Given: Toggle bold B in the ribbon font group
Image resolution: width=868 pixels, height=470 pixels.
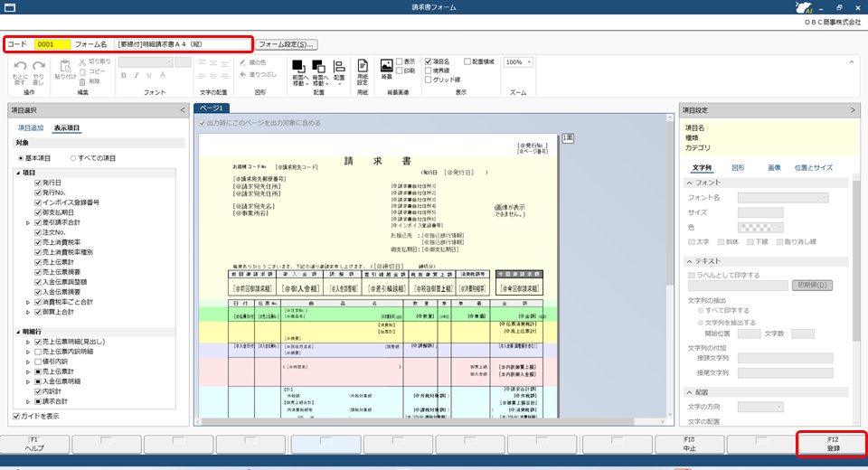Looking at the screenshot, I should (124, 75).
